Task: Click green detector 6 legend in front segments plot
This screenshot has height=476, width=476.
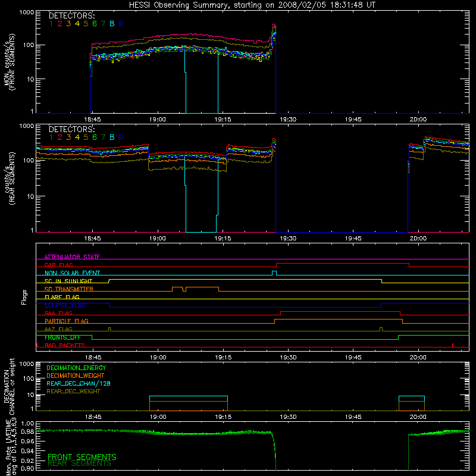Action: [x=95, y=24]
